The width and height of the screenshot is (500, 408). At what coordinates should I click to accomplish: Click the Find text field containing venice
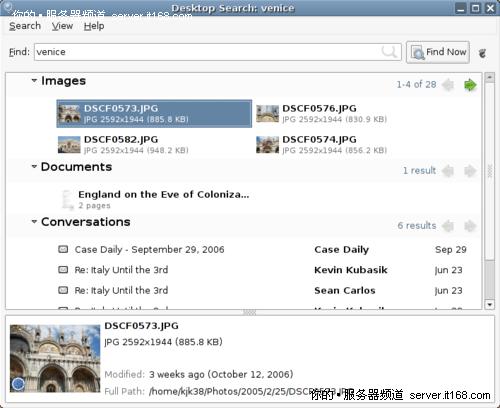point(217,52)
